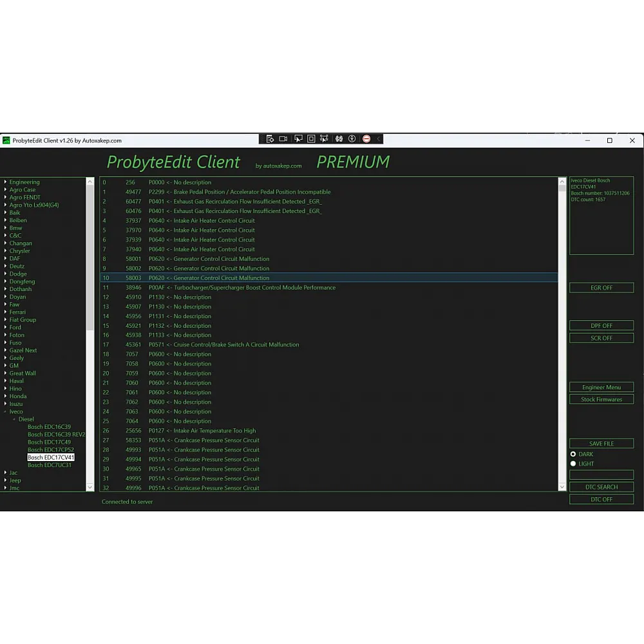The image size is (644, 644).
Task: Click the live visual tree icon
Action: click(x=270, y=138)
